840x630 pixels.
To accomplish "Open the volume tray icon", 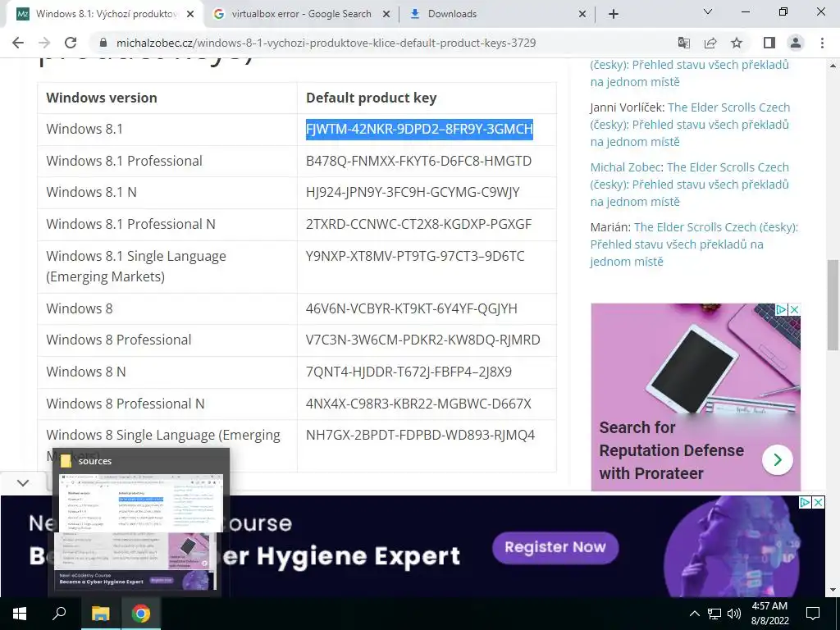I will point(734,614).
